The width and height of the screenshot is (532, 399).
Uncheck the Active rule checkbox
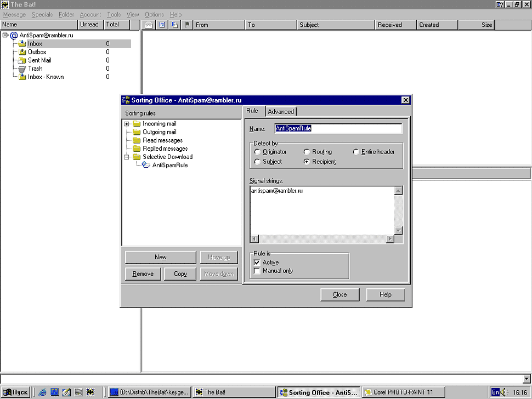[257, 263]
